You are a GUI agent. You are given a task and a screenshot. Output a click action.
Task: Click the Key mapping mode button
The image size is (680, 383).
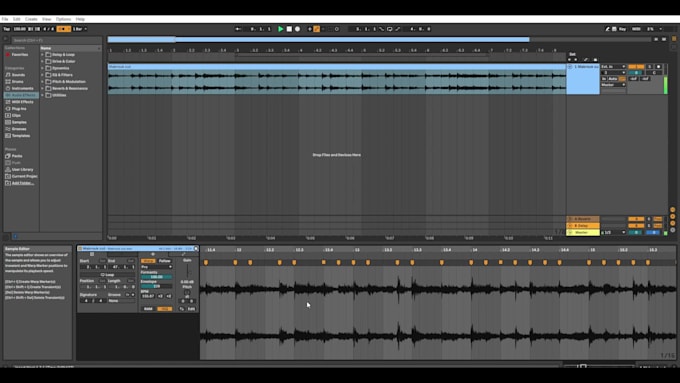(623, 29)
